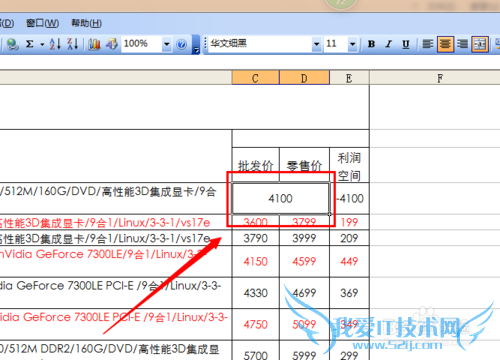Align text left

[x=428, y=44]
